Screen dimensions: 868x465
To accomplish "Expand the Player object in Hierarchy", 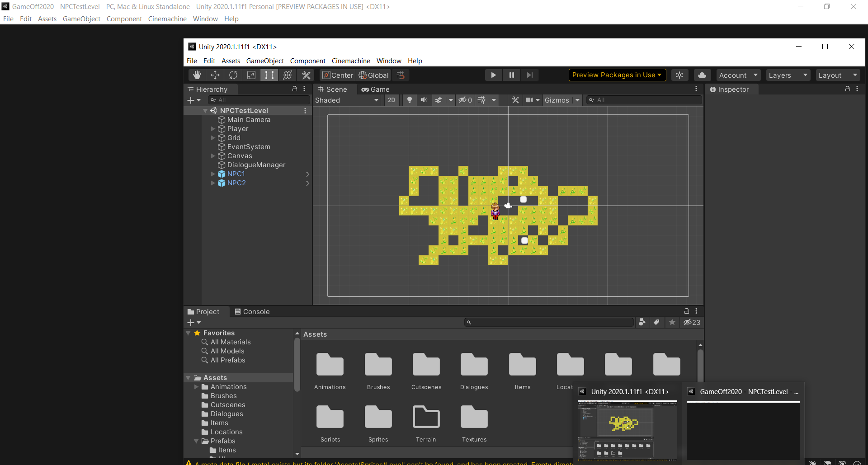I will click(x=213, y=129).
